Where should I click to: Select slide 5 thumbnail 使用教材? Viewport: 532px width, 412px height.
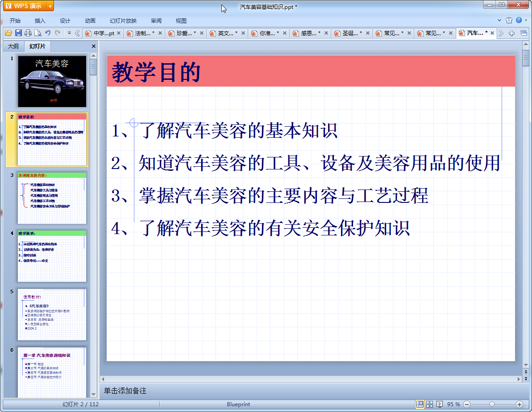[x=52, y=314]
